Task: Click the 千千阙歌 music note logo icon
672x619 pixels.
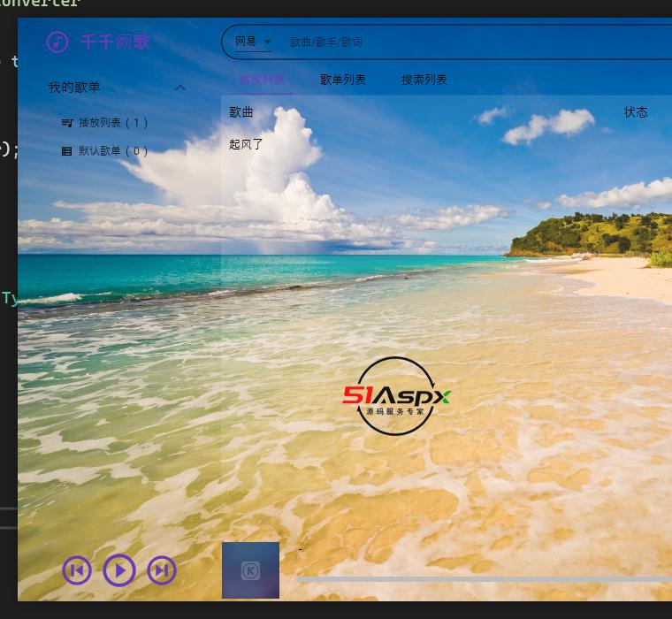Action: click(57, 42)
